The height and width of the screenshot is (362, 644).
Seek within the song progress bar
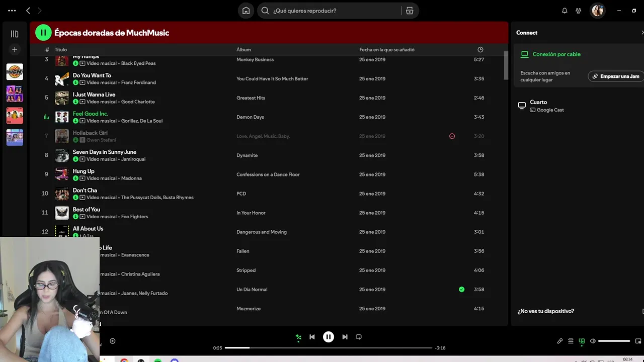329,348
